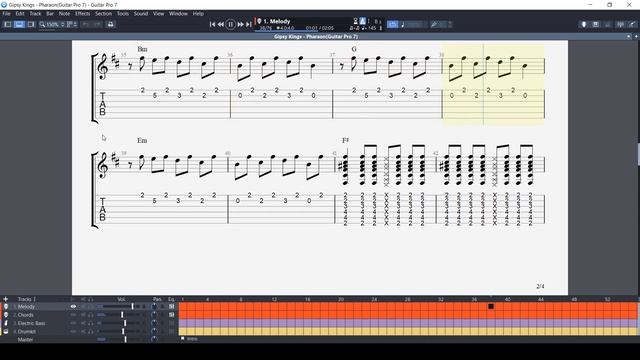Open the Chords track equalizer
640x360 pixels.
pyautogui.click(x=171, y=315)
